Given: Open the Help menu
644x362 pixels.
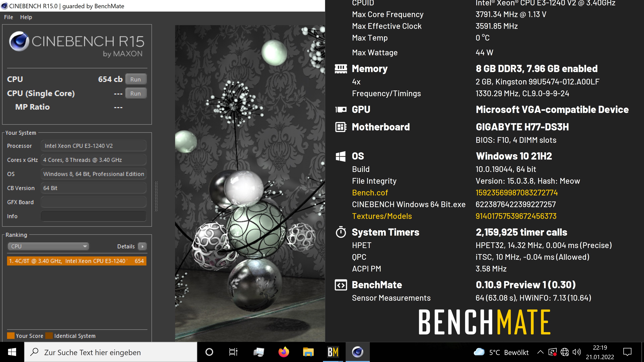Looking at the screenshot, I should (x=26, y=17).
